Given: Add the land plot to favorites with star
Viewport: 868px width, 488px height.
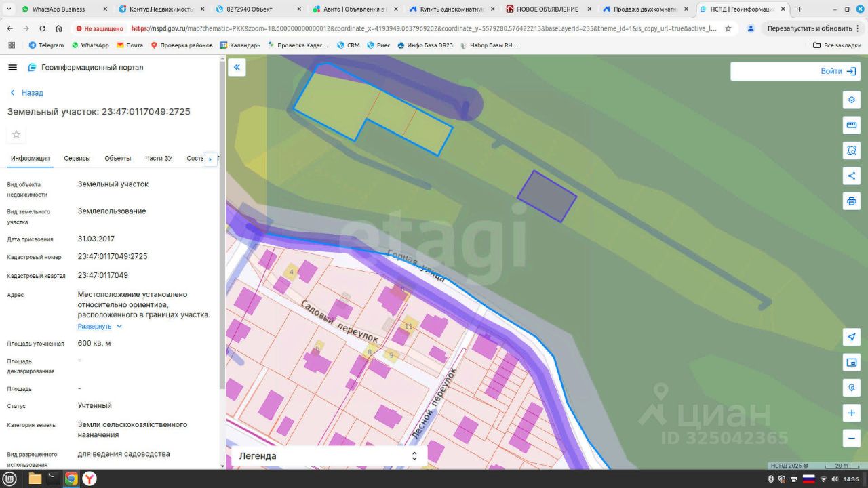Looking at the screenshot, I should pyautogui.click(x=16, y=134).
